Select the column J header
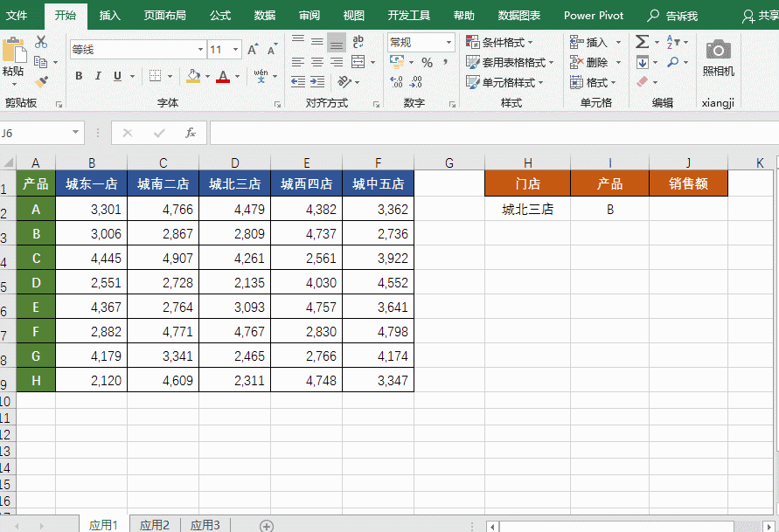This screenshot has height=532, width=779. tap(688, 162)
